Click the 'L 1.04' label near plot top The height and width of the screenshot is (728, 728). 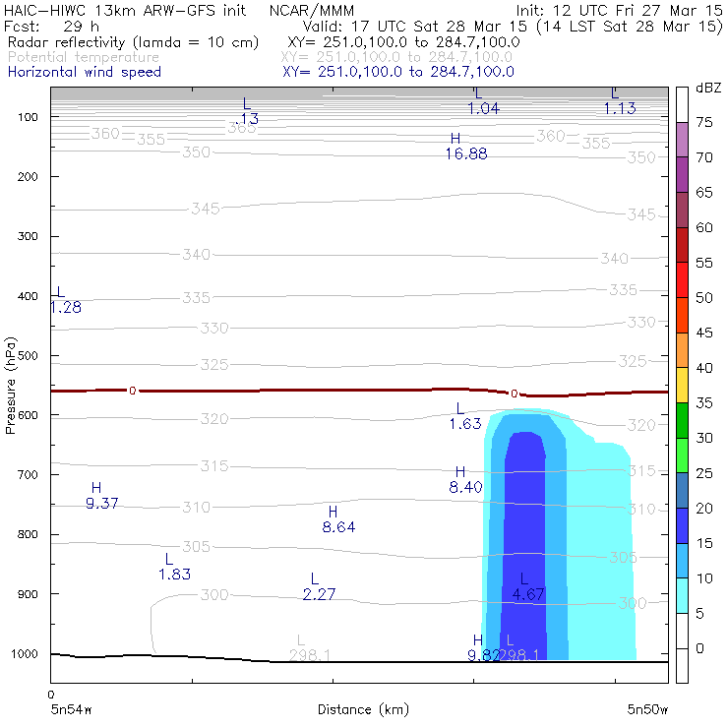point(483,102)
